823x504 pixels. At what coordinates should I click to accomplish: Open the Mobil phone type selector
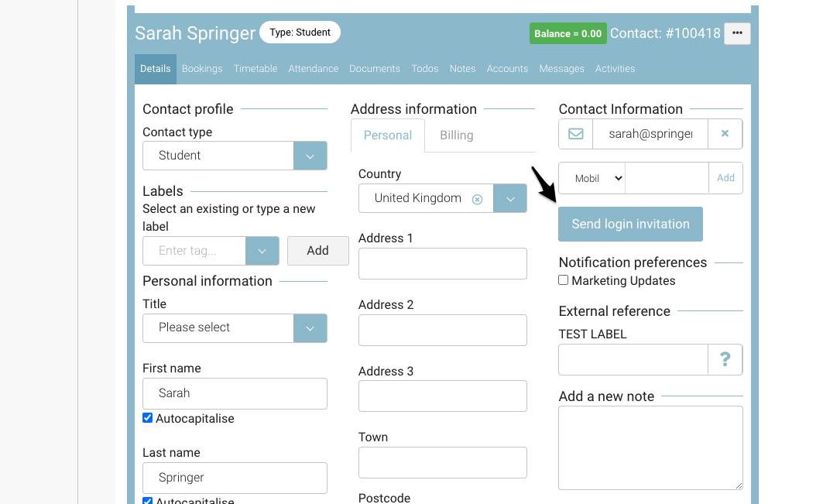592,178
